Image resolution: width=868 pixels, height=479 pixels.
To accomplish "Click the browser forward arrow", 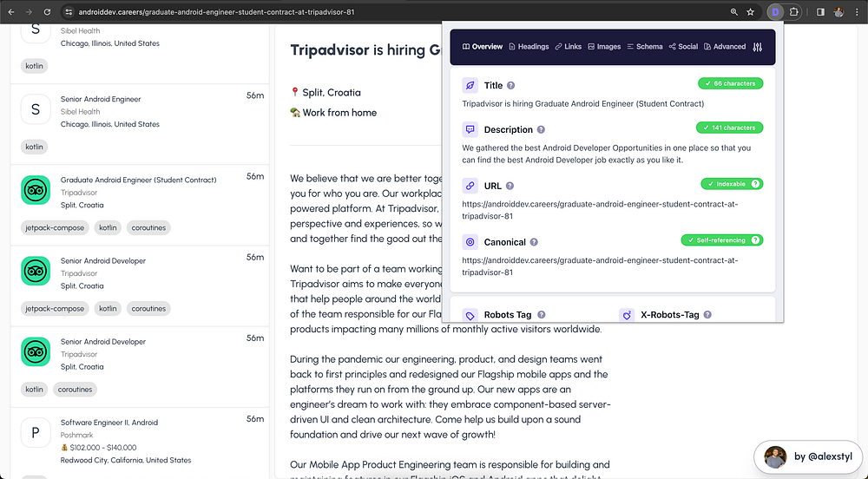I will [x=29, y=11].
